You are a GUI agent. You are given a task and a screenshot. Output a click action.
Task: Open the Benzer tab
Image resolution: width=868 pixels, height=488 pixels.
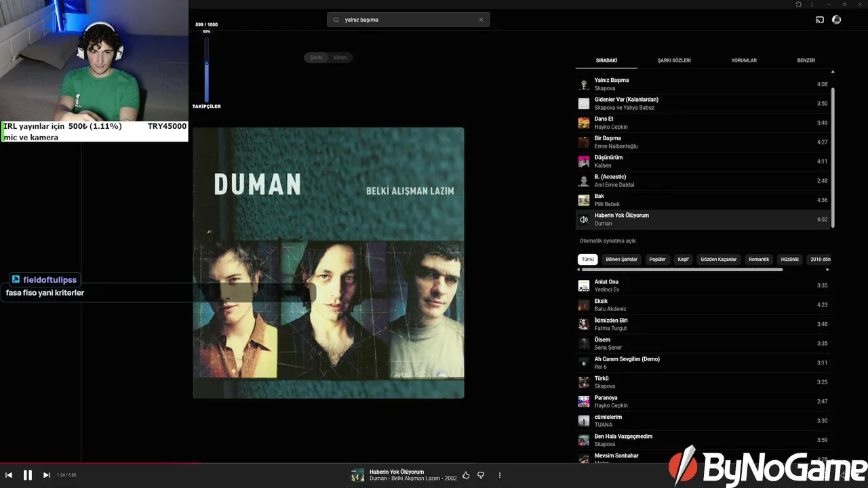806,60
